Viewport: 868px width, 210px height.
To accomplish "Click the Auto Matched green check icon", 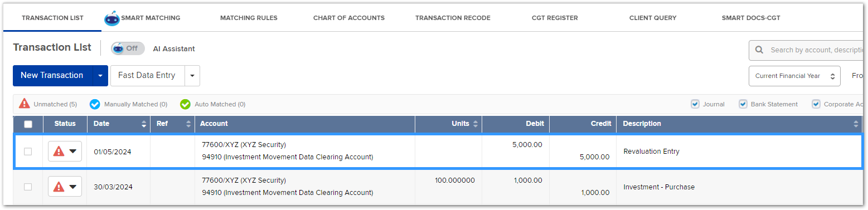I will (x=186, y=104).
